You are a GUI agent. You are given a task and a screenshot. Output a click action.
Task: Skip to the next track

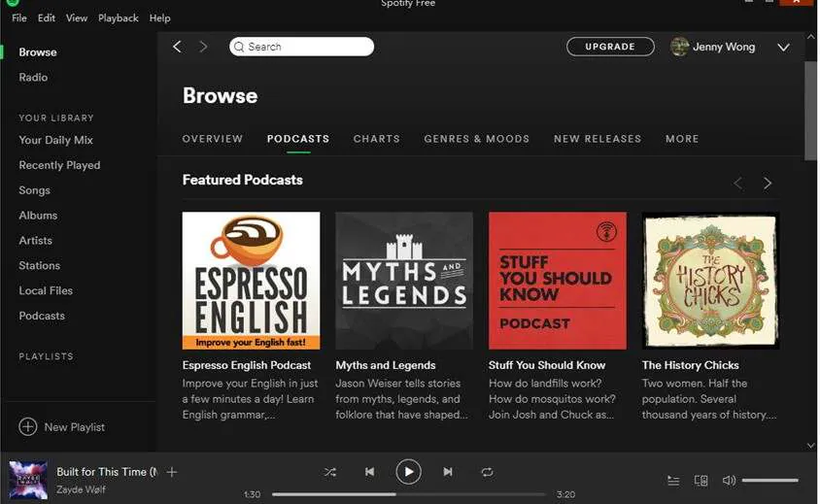point(448,472)
